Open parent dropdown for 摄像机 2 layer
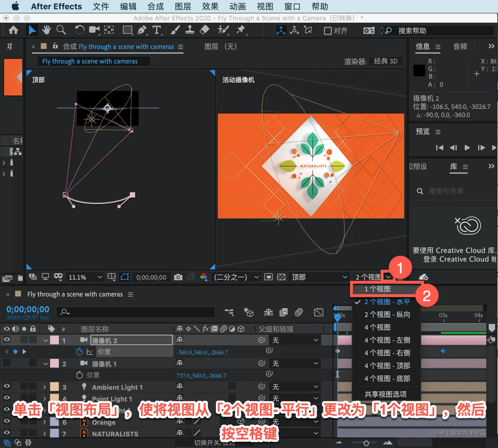Screen dimensions: 498x448 tap(295, 340)
